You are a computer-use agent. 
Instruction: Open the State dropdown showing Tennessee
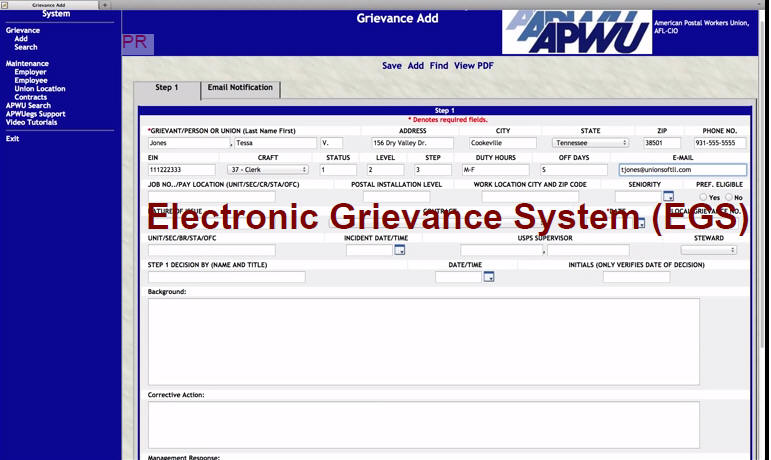(591, 143)
